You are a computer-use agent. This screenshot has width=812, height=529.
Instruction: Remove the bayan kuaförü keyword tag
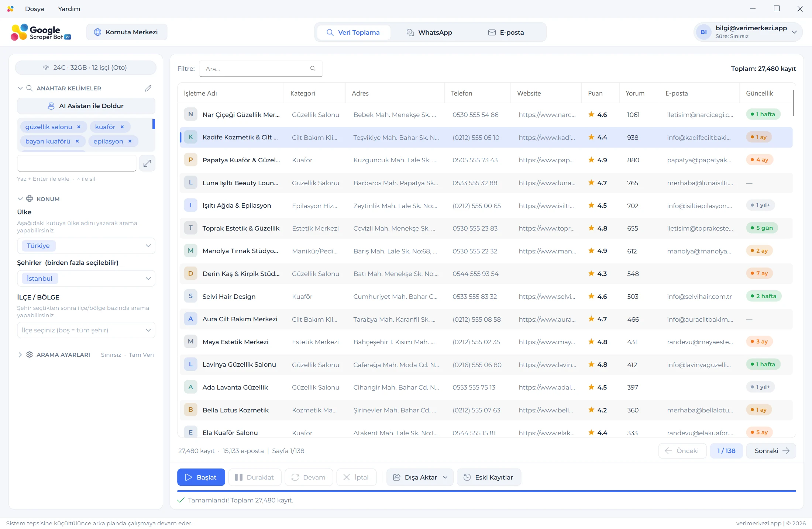click(x=77, y=141)
